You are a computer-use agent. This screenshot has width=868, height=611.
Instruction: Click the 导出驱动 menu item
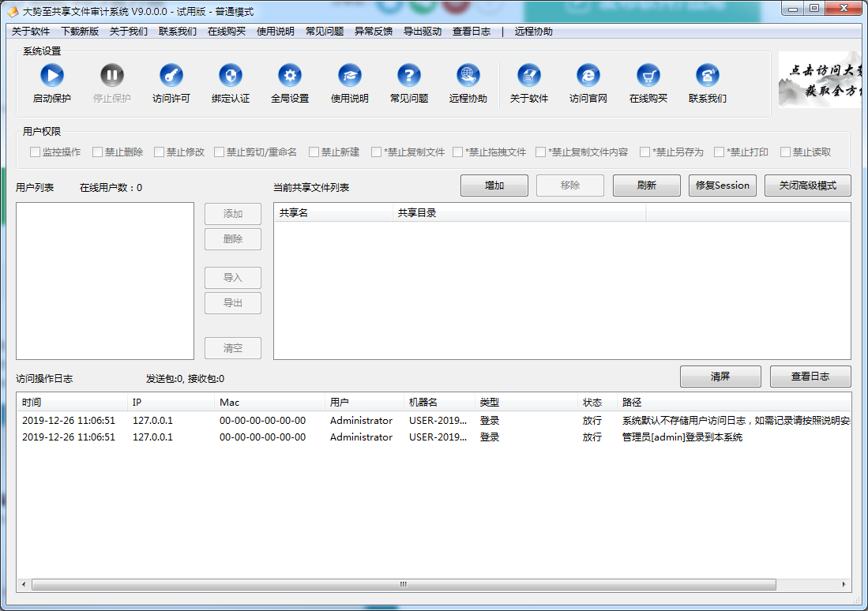(x=423, y=32)
